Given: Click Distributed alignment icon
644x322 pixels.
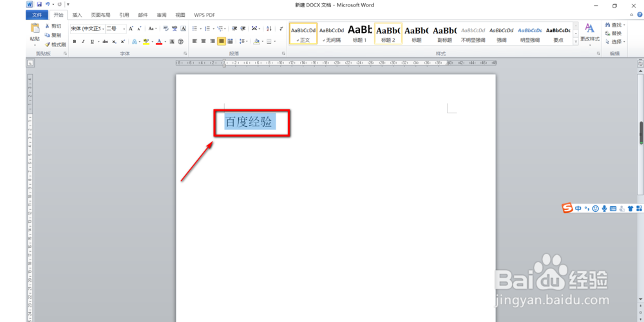Looking at the screenshot, I should (x=230, y=41).
